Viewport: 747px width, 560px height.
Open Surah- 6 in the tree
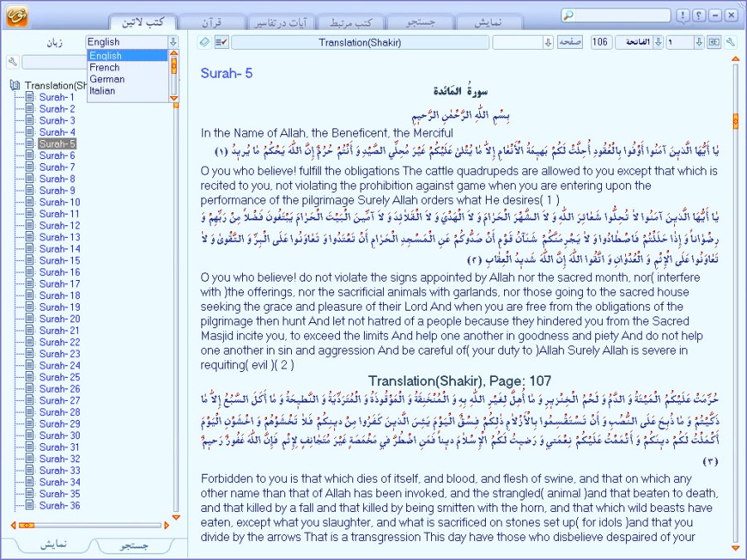tap(56, 155)
